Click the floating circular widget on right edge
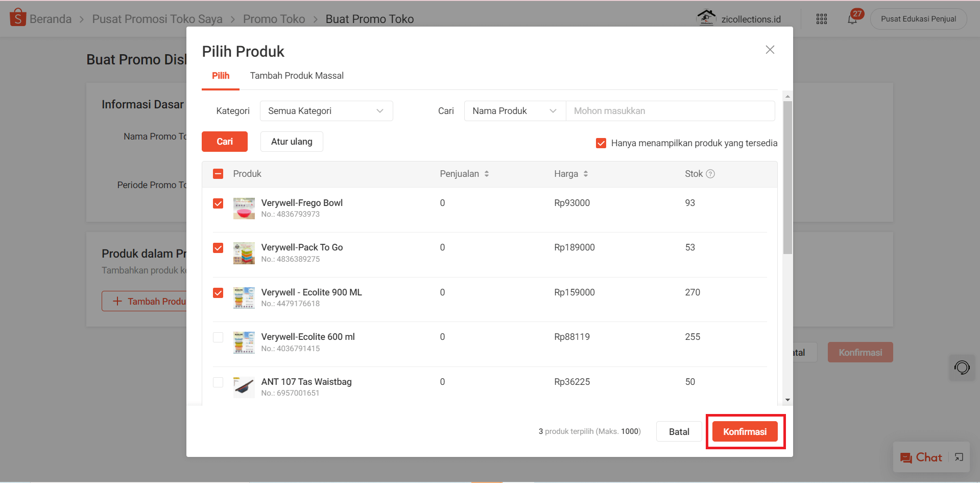Screen dimensions: 980x483 click(962, 367)
